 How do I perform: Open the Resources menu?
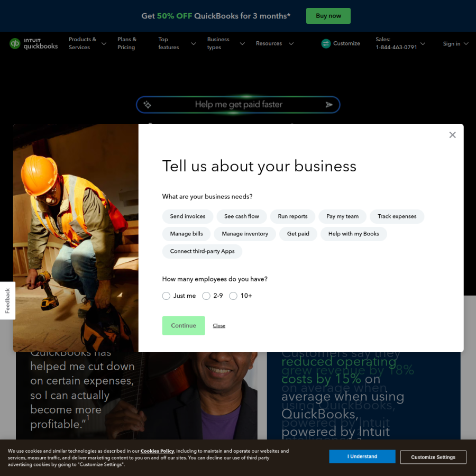click(x=269, y=43)
